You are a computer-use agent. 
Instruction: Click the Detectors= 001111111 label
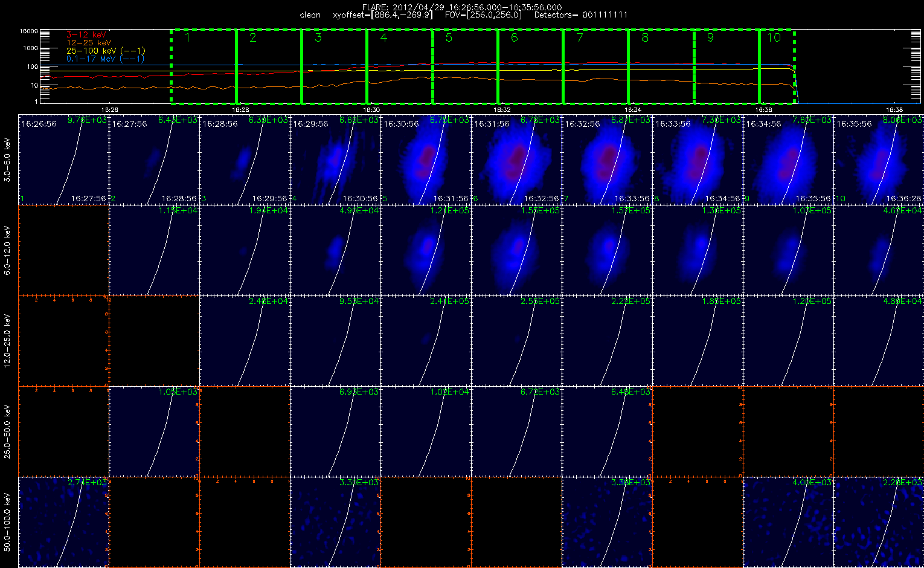coord(581,15)
